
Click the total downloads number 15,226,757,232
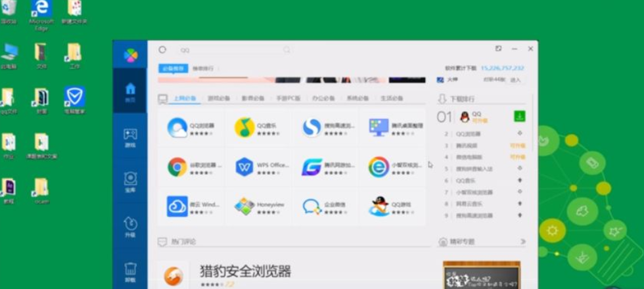502,68
